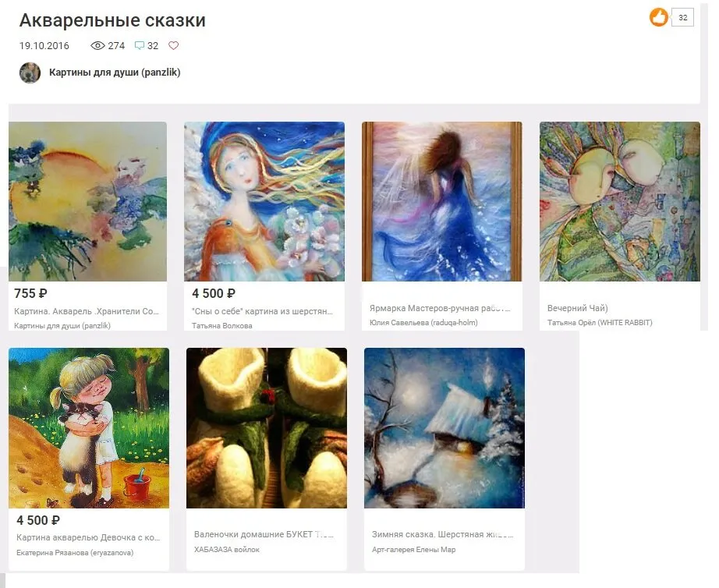Click the panzlik author avatar
Viewport: 719px width, 588px height.
(30, 73)
